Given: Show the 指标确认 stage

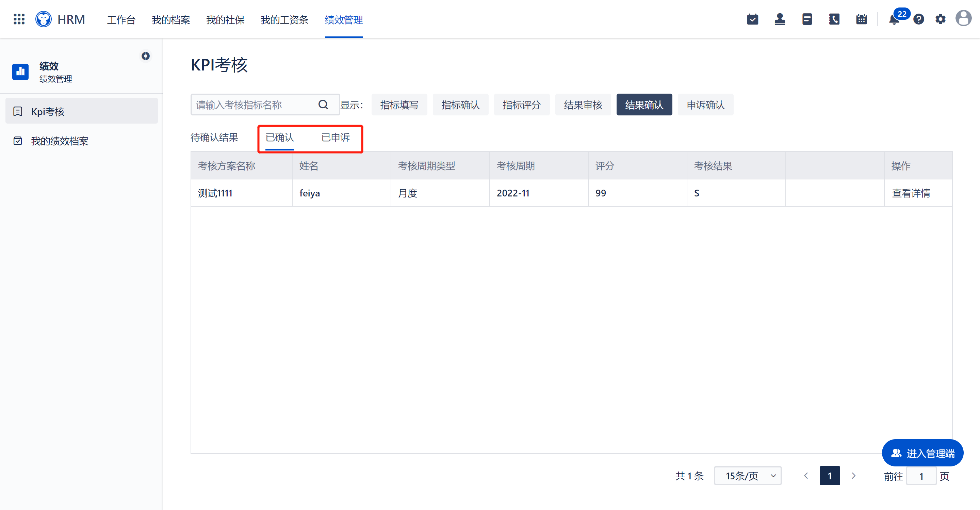Looking at the screenshot, I should point(460,105).
